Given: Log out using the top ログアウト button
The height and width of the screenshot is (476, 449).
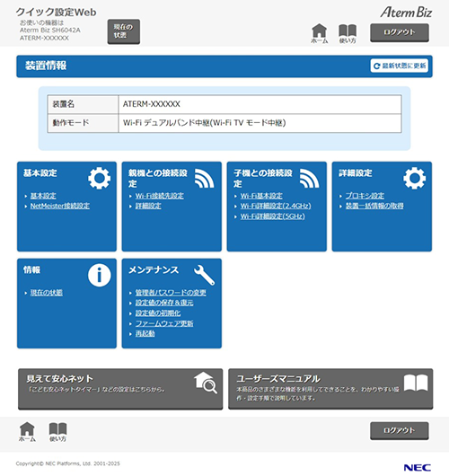Looking at the screenshot, I should 400,32.
